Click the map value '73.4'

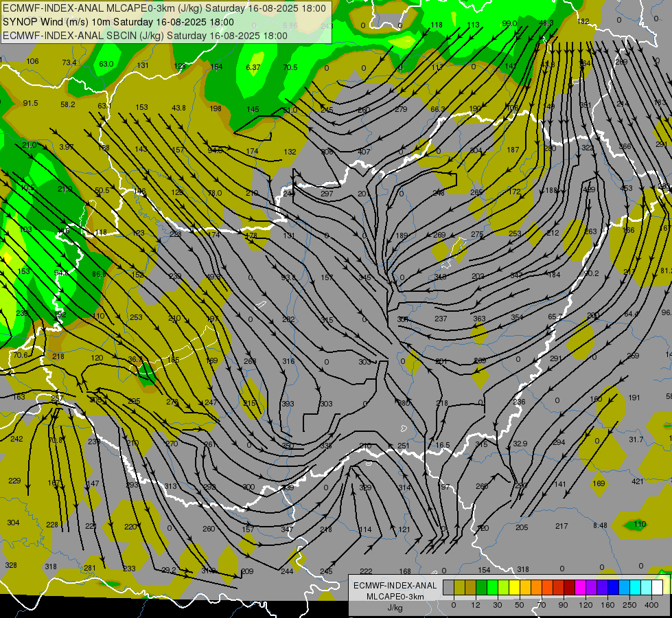point(69,62)
